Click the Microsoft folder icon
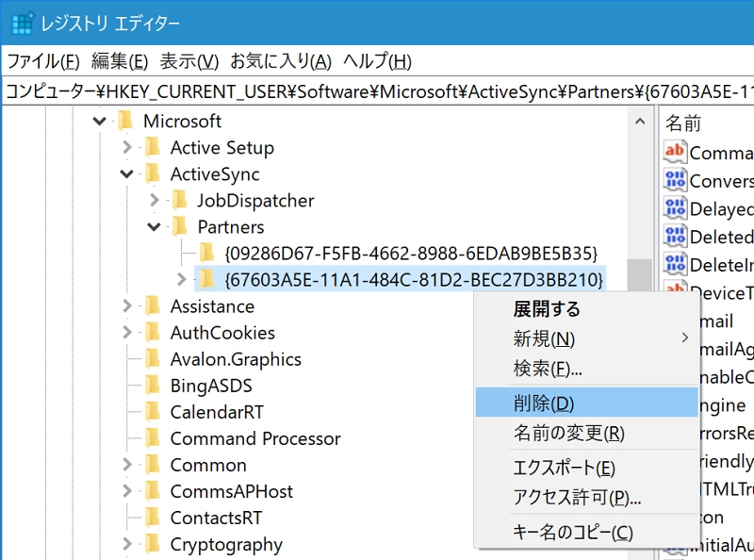754x560 pixels. pos(125,121)
